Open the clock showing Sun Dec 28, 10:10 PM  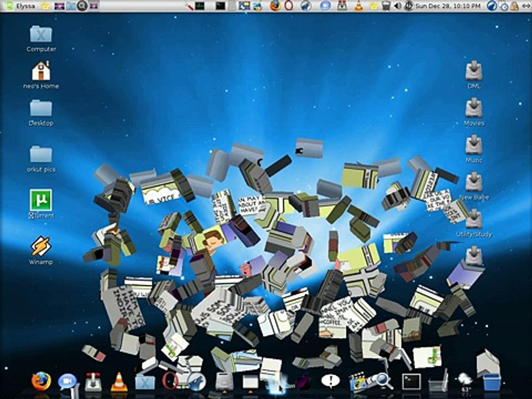click(448, 6)
